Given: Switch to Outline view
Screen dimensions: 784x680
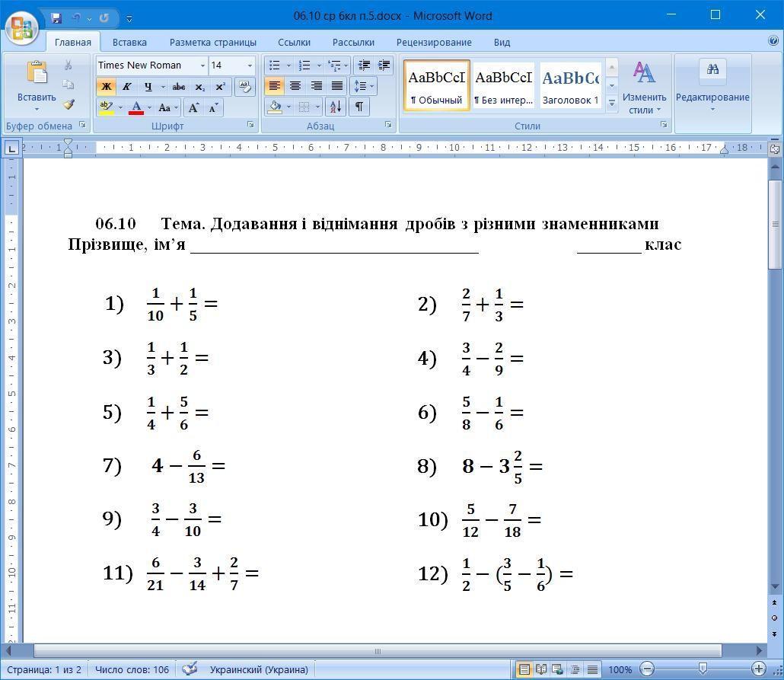Looking at the screenshot, I should (x=575, y=669).
